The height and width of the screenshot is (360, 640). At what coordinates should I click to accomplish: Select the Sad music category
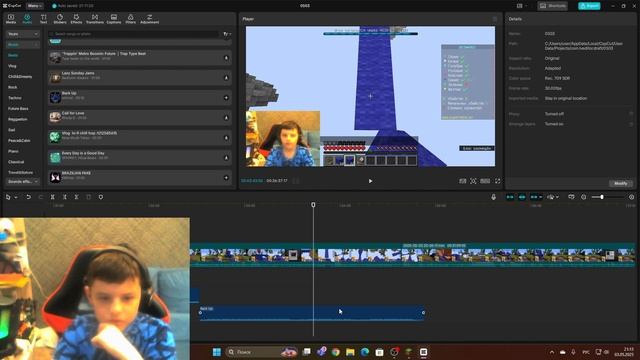(11, 130)
